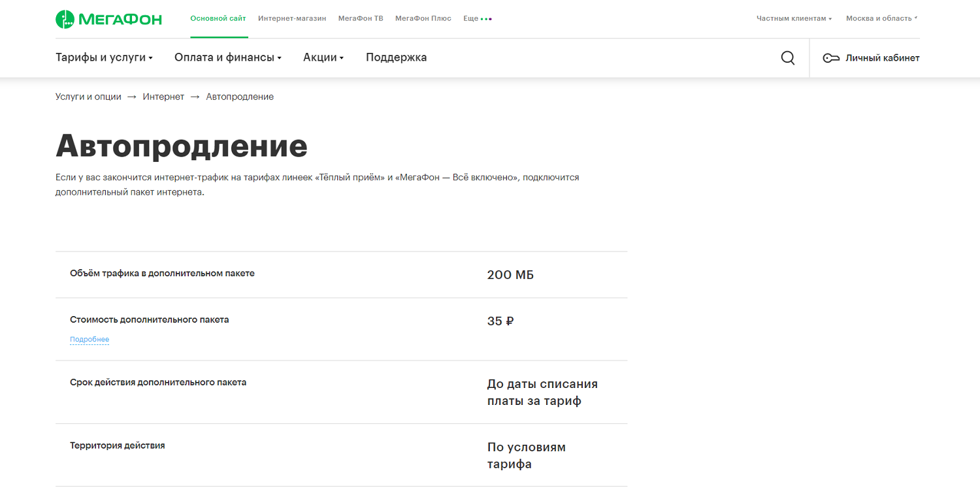Click the description paragraph starting with Если у вас

(x=318, y=185)
